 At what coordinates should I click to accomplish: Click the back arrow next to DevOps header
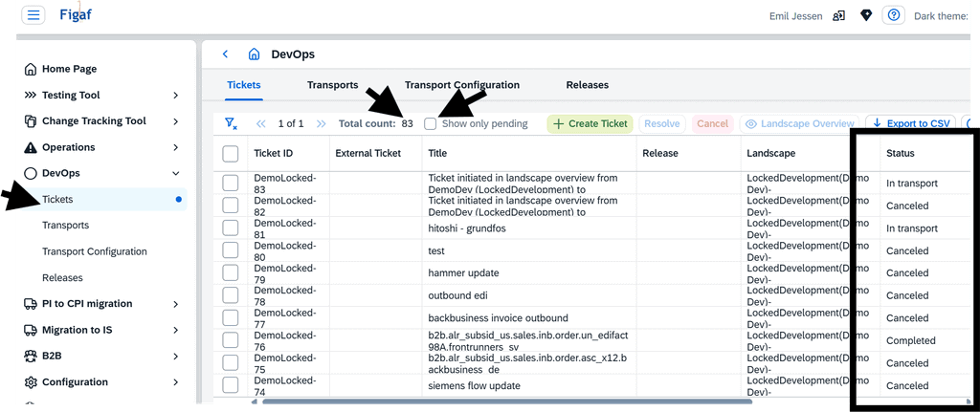[226, 54]
